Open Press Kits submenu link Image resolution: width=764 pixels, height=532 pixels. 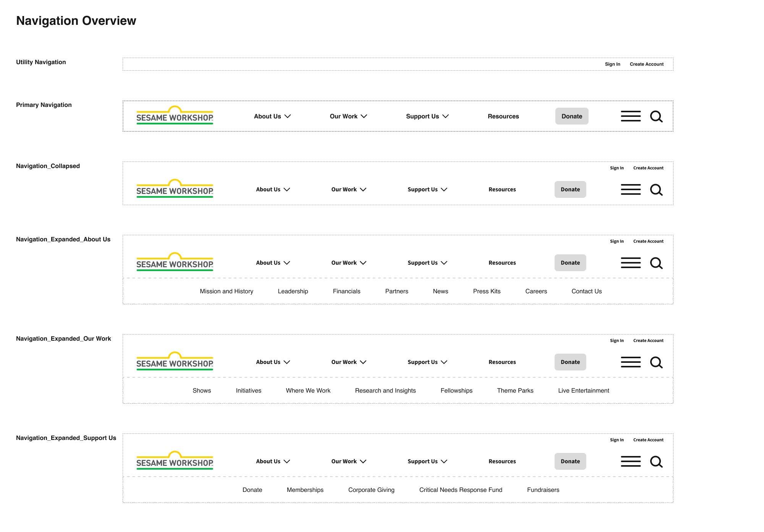(487, 291)
